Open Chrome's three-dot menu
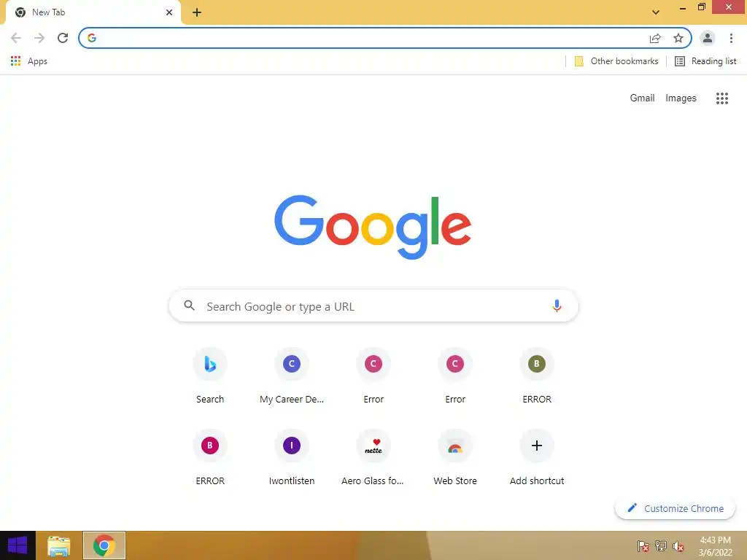 pyautogui.click(x=731, y=38)
